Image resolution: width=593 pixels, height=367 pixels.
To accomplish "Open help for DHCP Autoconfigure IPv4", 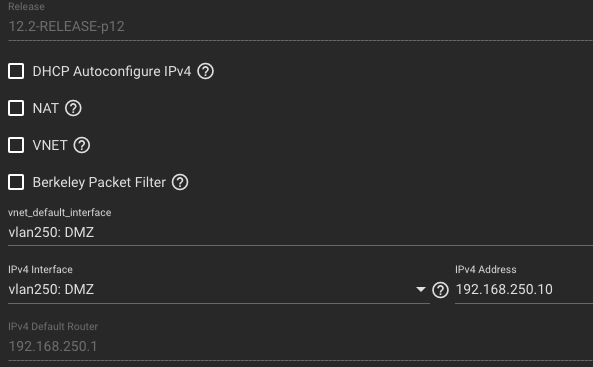I will (205, 71).
